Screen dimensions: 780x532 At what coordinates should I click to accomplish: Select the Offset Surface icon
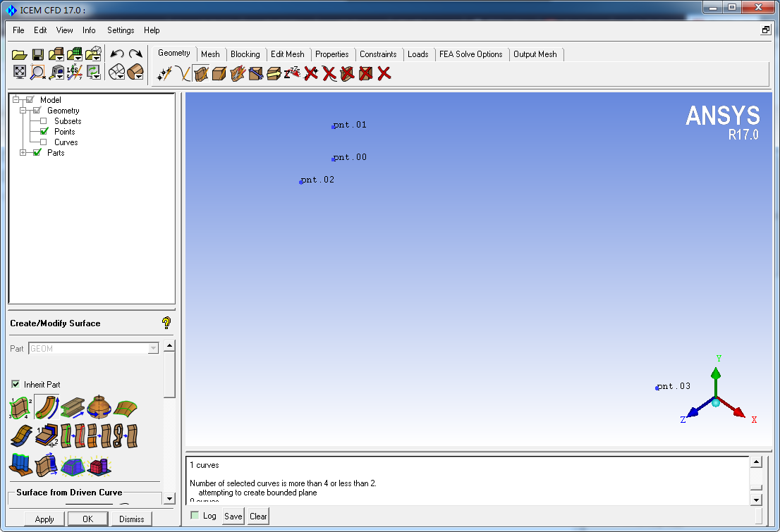coord(21,436)
